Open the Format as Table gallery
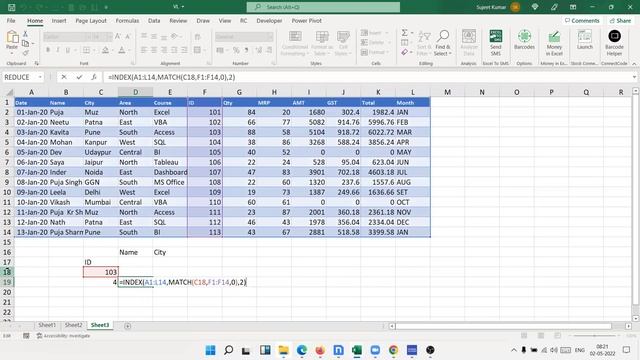640x360 pixels. (322, 43)
